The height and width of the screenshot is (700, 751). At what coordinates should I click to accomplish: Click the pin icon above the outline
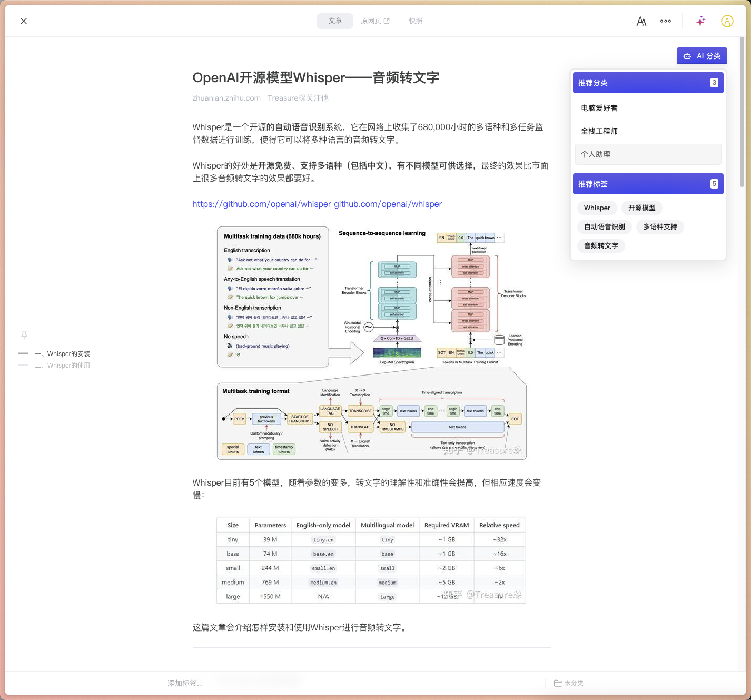[24, 336]
